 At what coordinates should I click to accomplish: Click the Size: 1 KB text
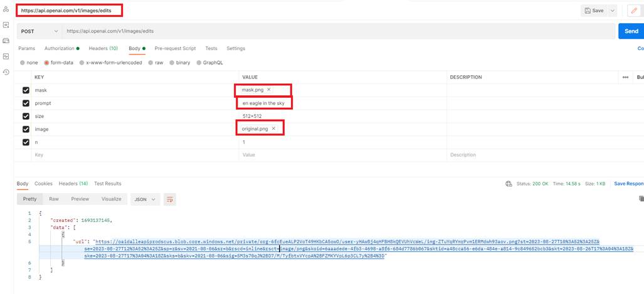tap(595, 184)
